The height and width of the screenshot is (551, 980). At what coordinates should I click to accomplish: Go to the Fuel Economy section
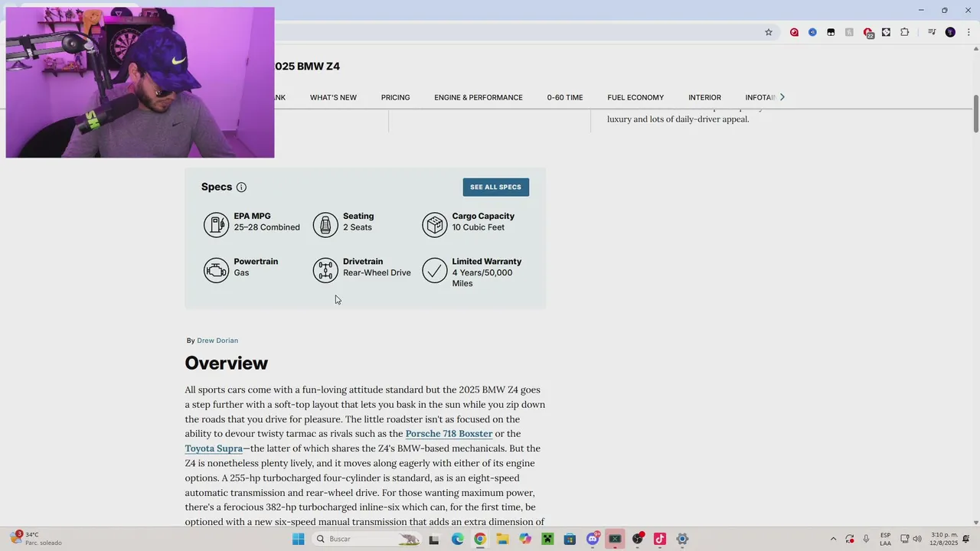635,97
